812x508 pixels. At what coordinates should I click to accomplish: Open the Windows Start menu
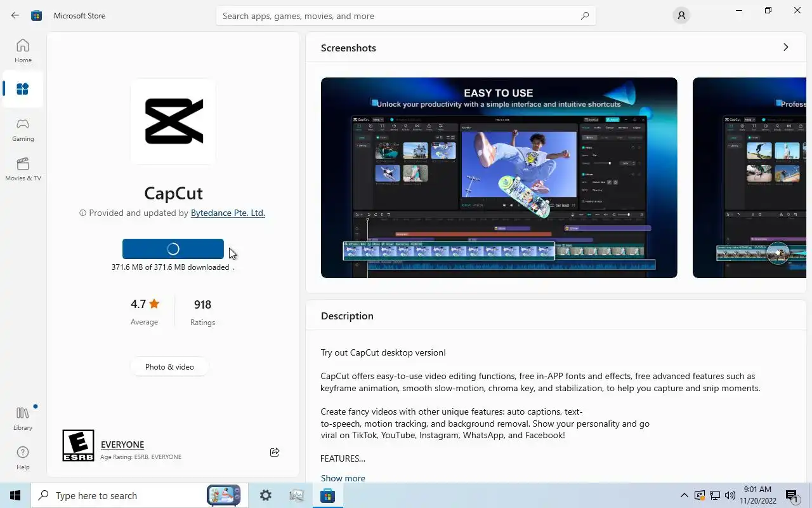pos(15,495)
